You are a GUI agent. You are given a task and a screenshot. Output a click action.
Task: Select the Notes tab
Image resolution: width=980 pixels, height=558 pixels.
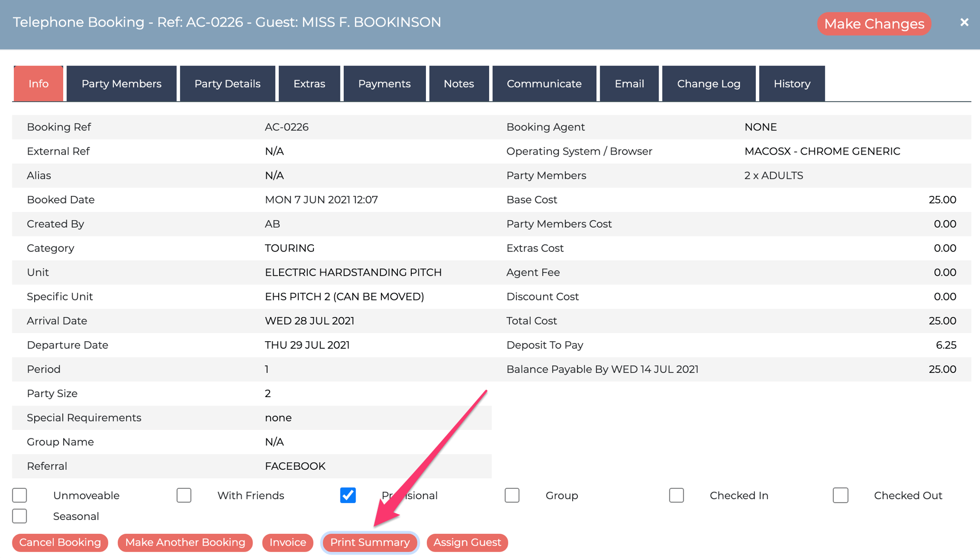(459, 84)
